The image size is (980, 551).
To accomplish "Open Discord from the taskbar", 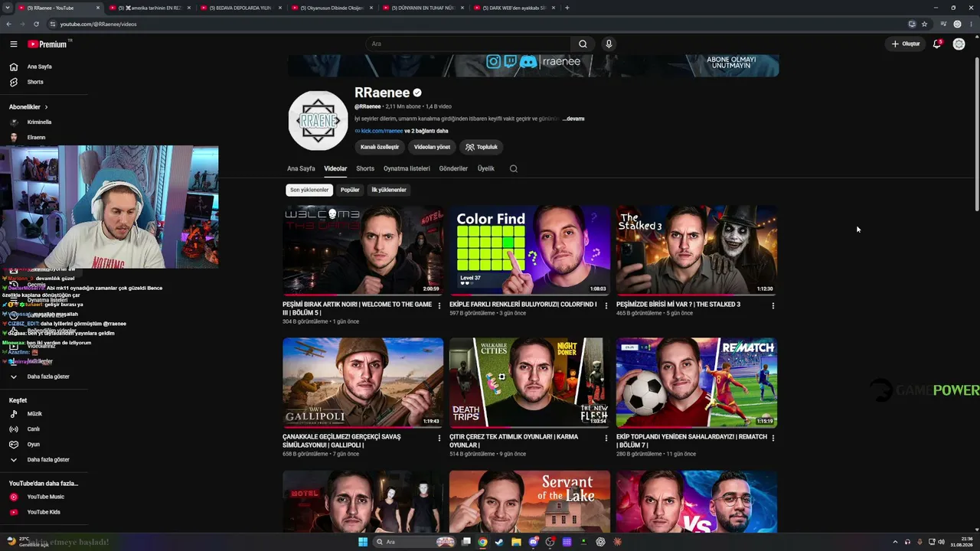I will point(534,542).
